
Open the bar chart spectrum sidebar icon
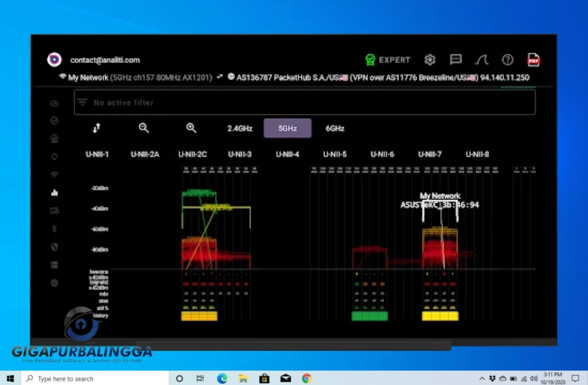pos(55,192)
